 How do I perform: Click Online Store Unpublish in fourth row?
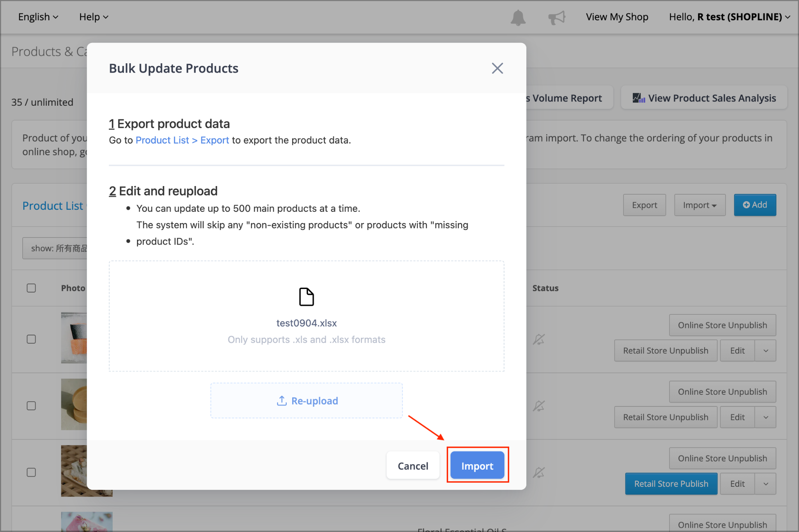tap(723, 523)
